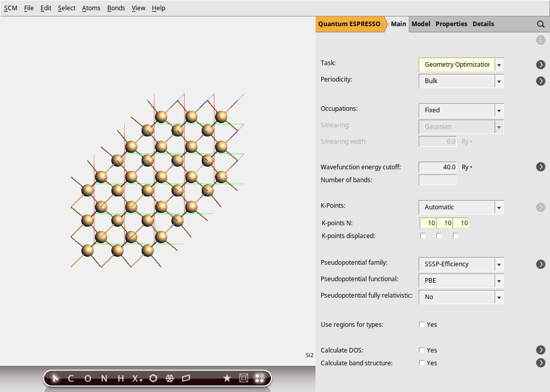Click the greyed K-Points details arrow
This screenshot has width=550, height=392.
click(x=541, y=207)
